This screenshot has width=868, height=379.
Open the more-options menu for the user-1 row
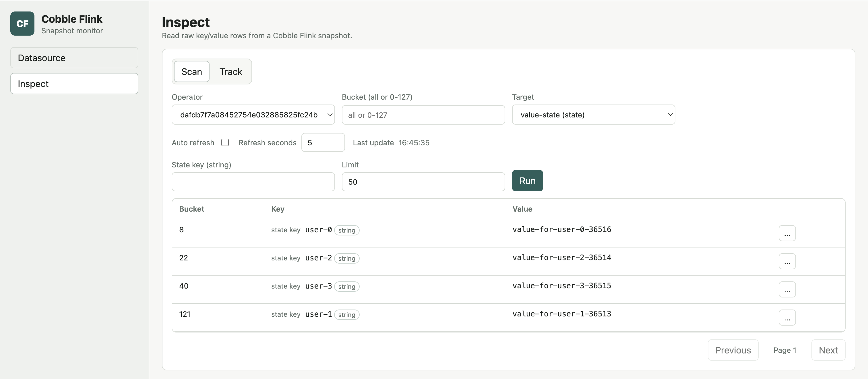click(787, 318)
